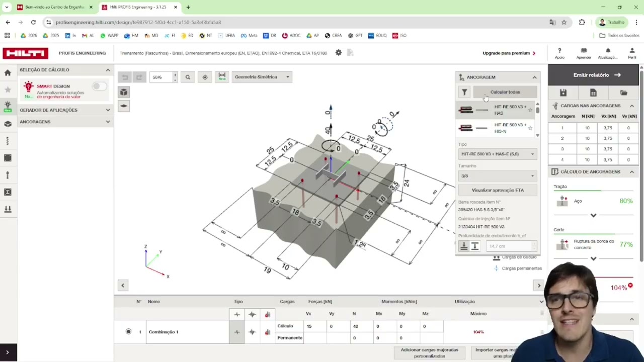Expand Tração Aço details chevron

593,215
